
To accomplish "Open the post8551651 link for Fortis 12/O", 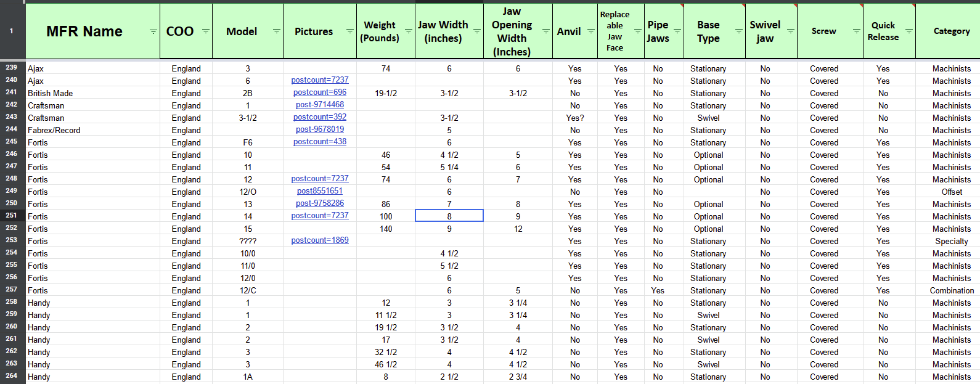I will pyautogui.click(x=319, y=191).
